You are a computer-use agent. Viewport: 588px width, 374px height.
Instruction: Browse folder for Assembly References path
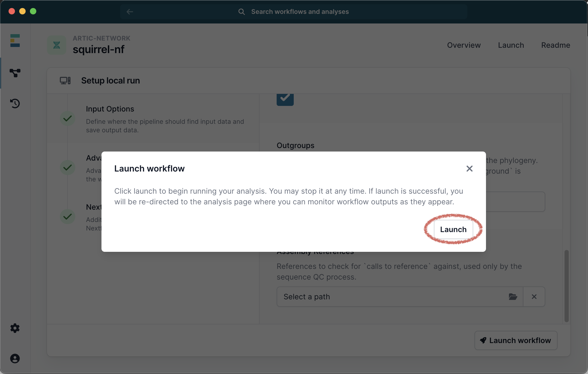pos(513,297)
